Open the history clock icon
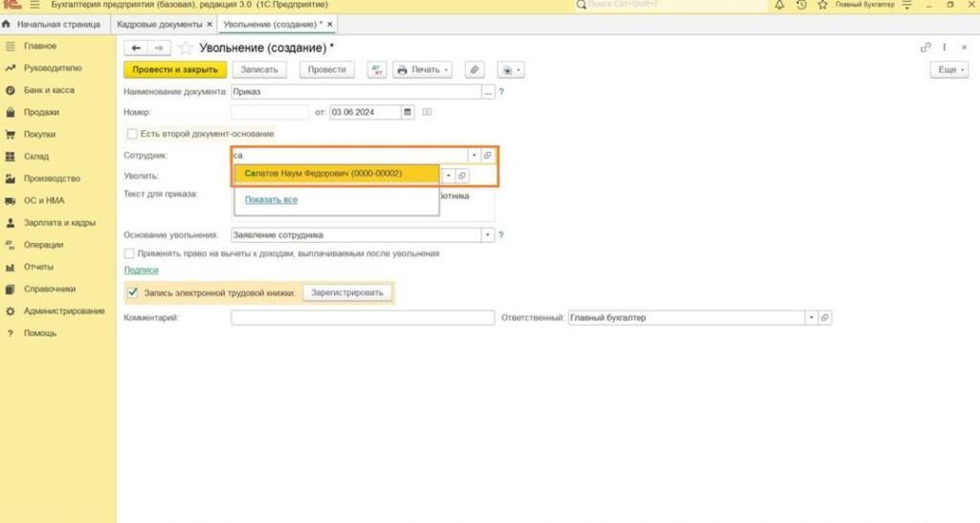 point(801,5)
